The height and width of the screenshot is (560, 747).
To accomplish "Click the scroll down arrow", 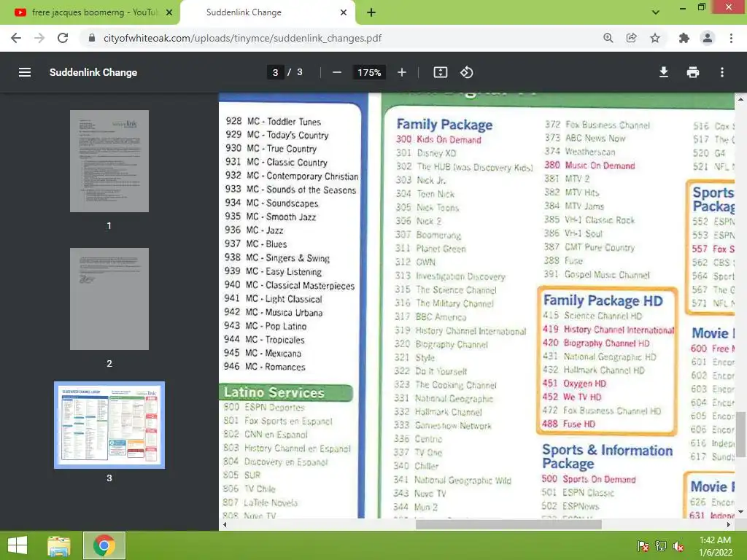I will click(740, 513).
